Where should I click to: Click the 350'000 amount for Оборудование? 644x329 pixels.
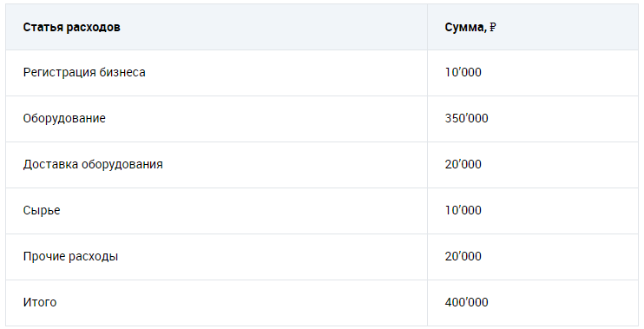tap(467, 118)
